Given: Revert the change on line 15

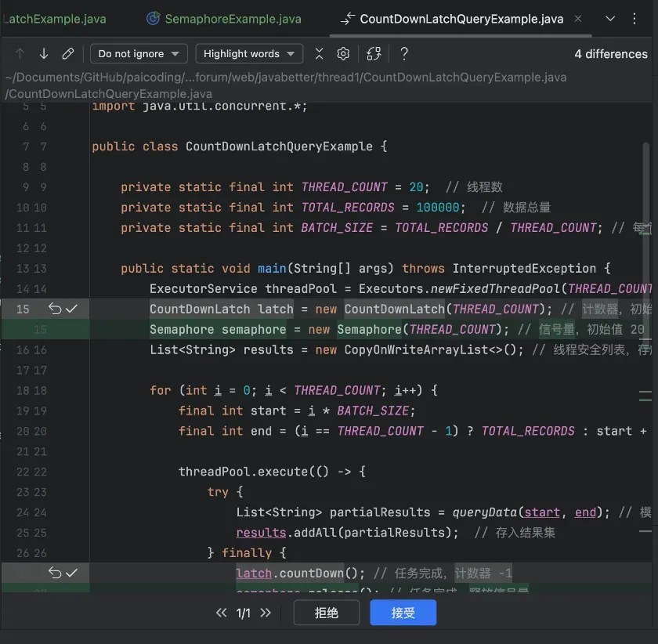Looking at the screenshot, I should [x=54, y=309].
